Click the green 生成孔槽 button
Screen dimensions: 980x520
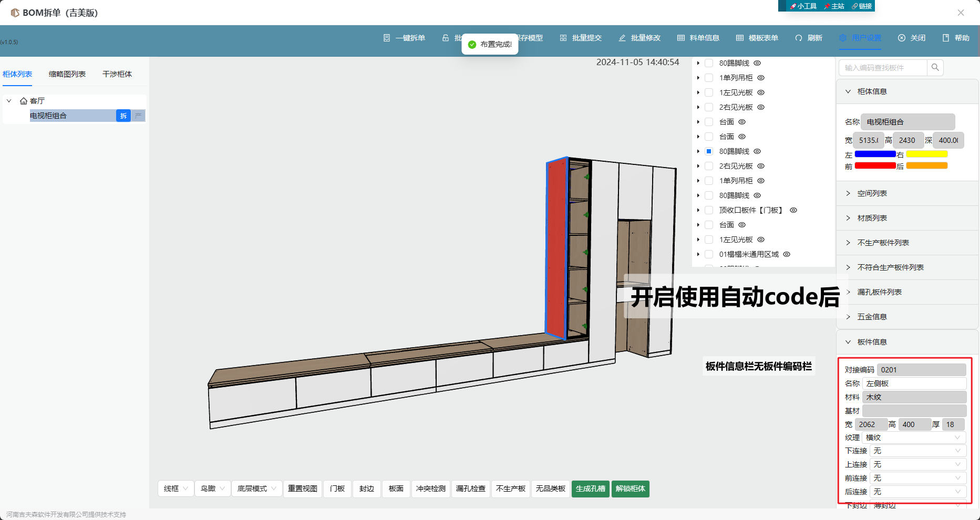point(590,488)
